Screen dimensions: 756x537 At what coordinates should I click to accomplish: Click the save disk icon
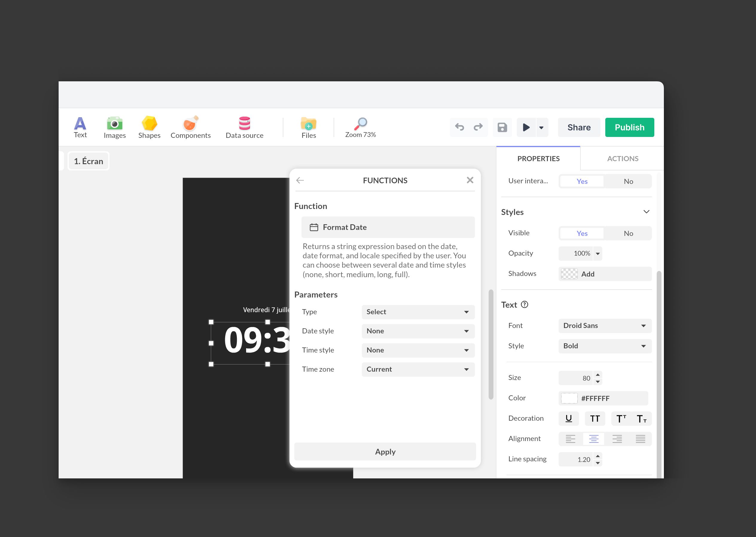(502, 127)
